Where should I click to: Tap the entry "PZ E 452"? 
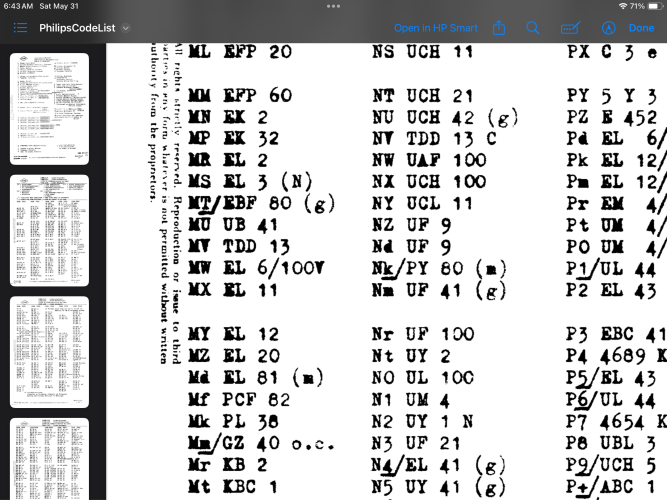coord(612,117)
